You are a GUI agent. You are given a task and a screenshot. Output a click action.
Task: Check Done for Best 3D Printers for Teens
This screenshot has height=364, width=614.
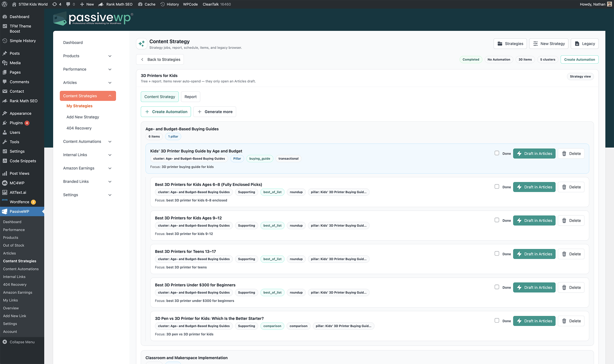[x=497, y=253]
